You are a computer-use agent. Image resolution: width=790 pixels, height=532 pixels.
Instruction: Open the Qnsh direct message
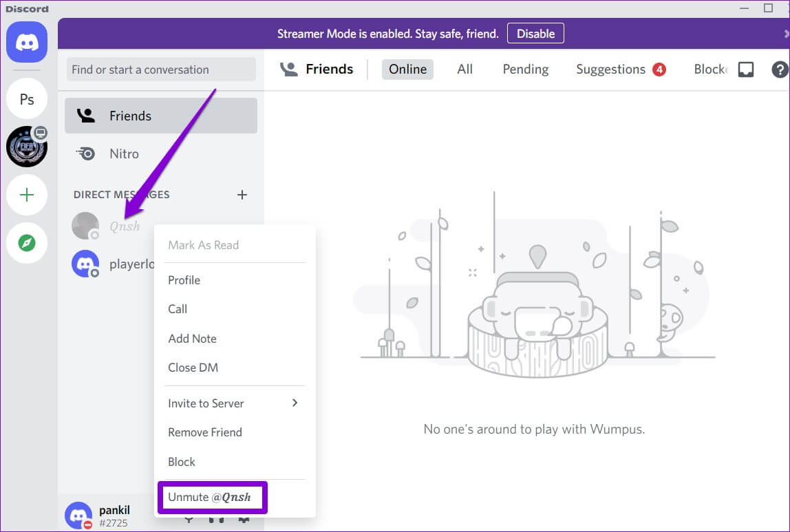125,226
